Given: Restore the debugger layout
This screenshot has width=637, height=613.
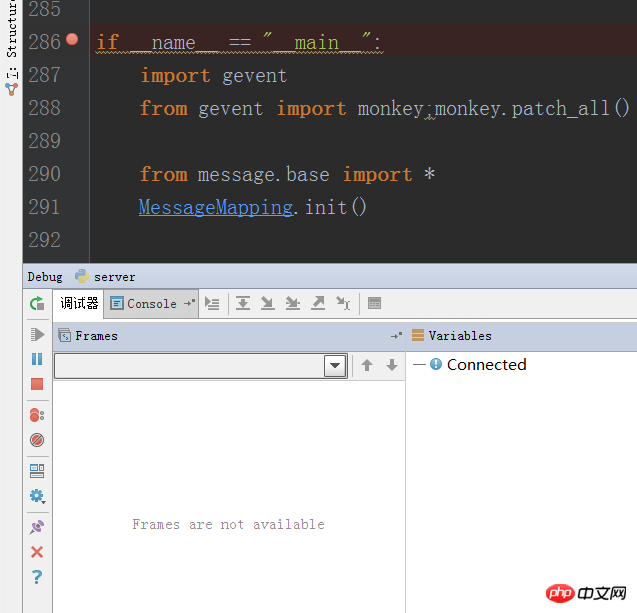Looking at the screenshot, I should 37,471.
